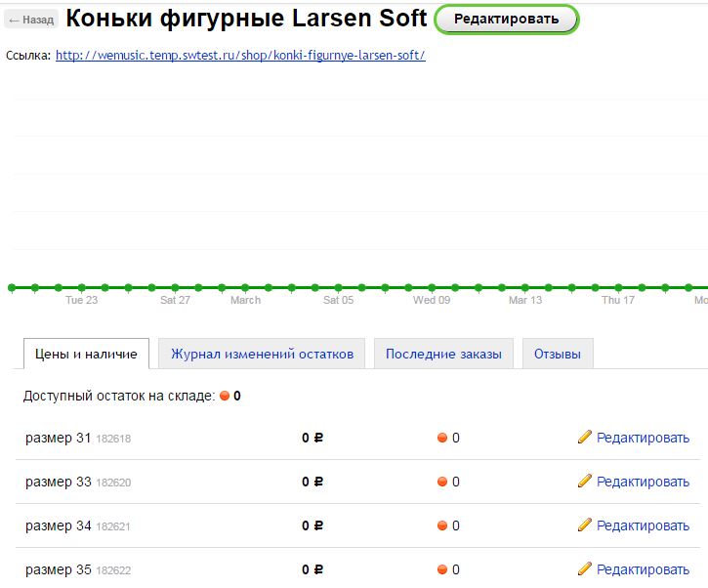Switch to Журнал изменений остатков tab
This screenshot has width=708, height=588.
[x=262, y=354]
